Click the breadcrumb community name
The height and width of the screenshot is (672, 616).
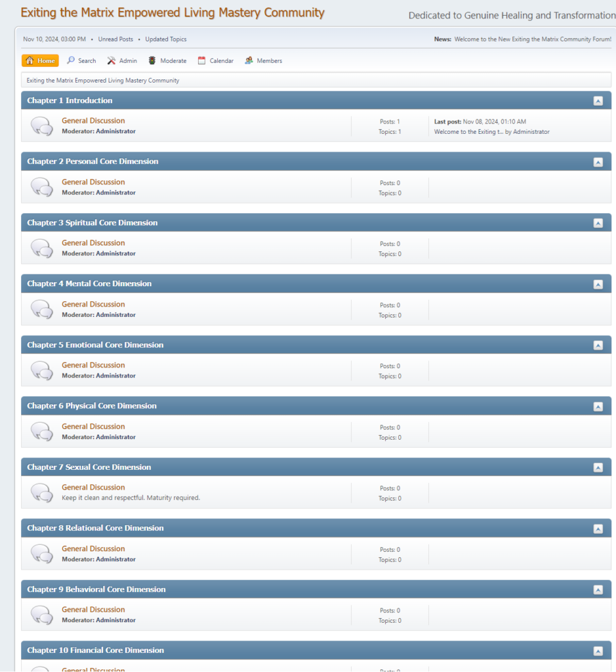(x=103, y=81)
